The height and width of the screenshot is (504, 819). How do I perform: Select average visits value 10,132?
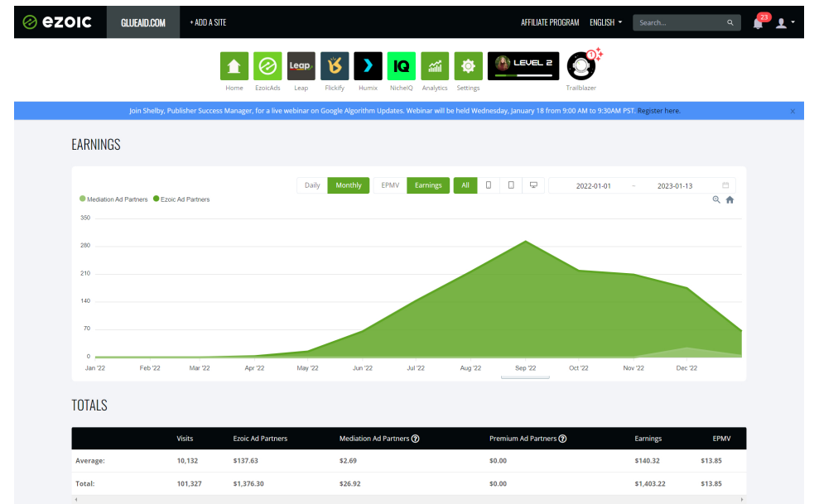pyautogui.click(x=187, y=461)
